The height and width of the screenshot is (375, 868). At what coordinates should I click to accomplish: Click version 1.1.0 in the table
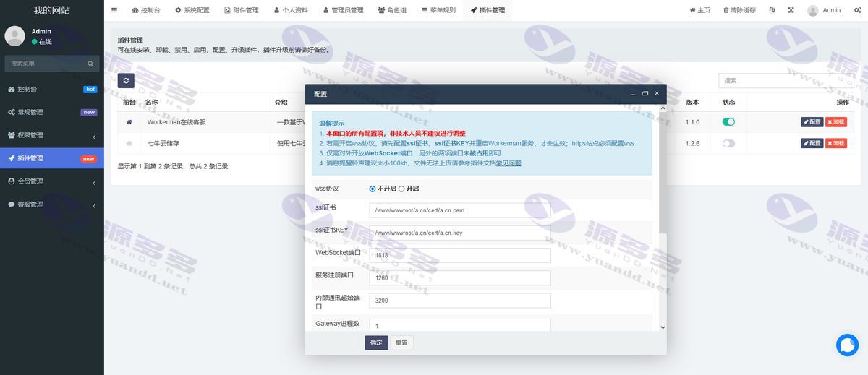692,122
